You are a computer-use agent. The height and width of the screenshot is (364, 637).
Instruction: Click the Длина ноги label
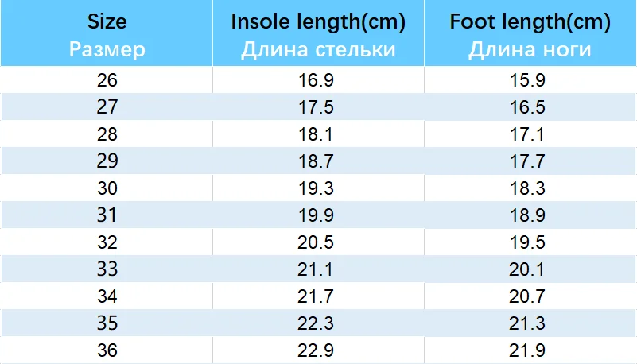(530, 50)
